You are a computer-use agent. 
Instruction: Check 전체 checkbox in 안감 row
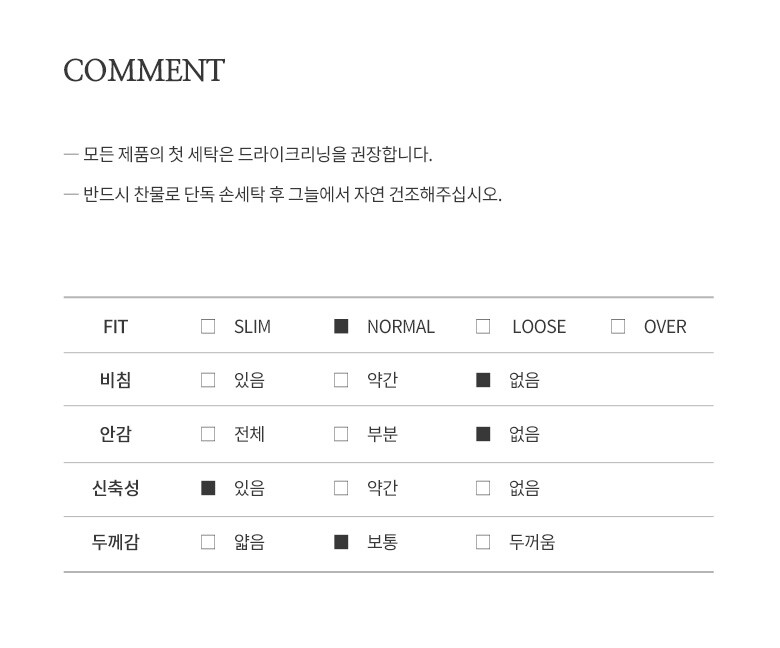(208, 434)
